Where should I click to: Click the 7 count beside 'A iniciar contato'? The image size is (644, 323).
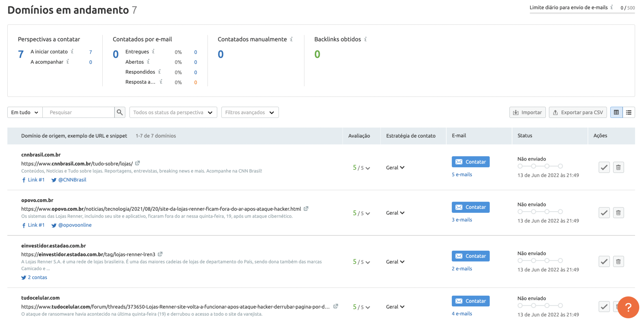pyautogui.click(x=91, y=52)
